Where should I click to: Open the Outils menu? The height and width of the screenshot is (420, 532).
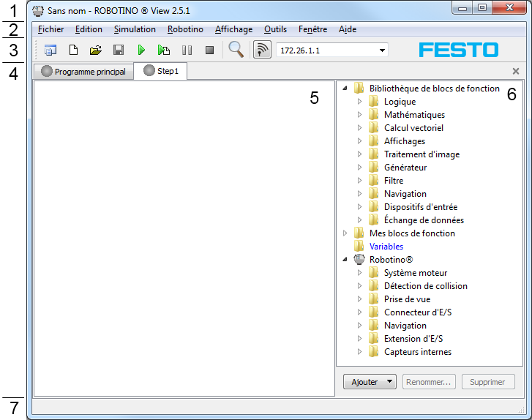click(x=275, y=29)
